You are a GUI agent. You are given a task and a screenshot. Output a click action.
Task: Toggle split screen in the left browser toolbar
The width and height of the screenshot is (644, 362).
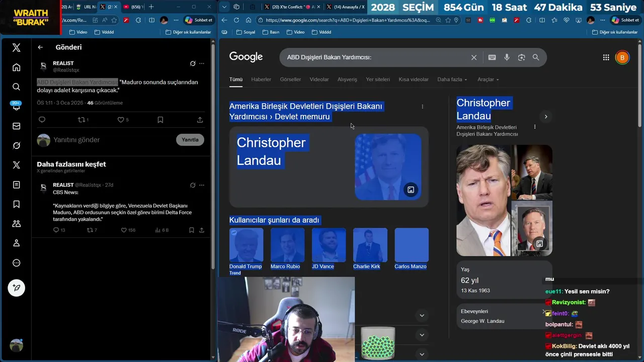[151, 20]
